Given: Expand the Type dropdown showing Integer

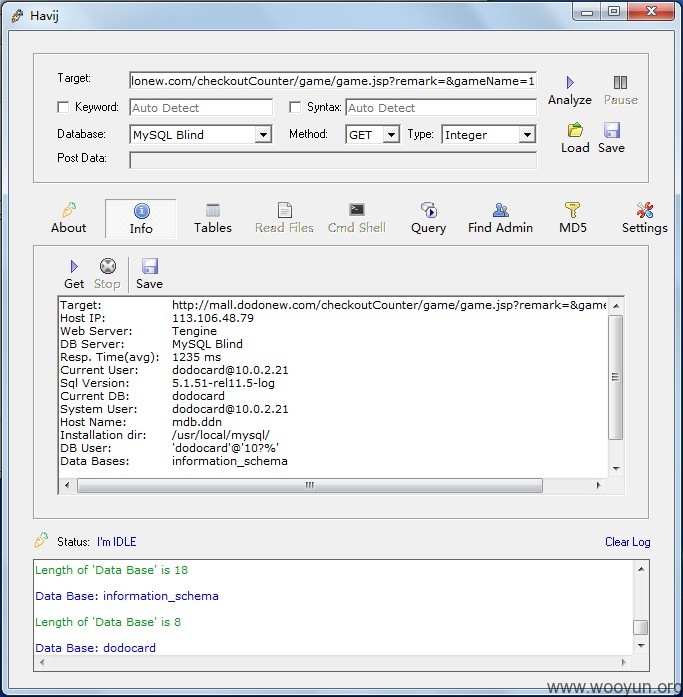Looking at the screenshot, I should coord(527,135).
